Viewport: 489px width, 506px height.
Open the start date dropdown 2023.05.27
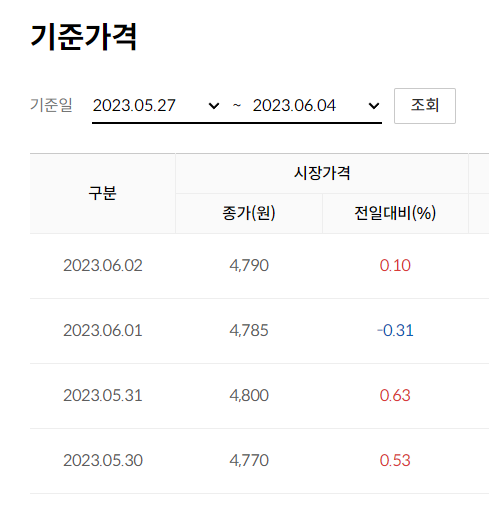pos(157,106)
